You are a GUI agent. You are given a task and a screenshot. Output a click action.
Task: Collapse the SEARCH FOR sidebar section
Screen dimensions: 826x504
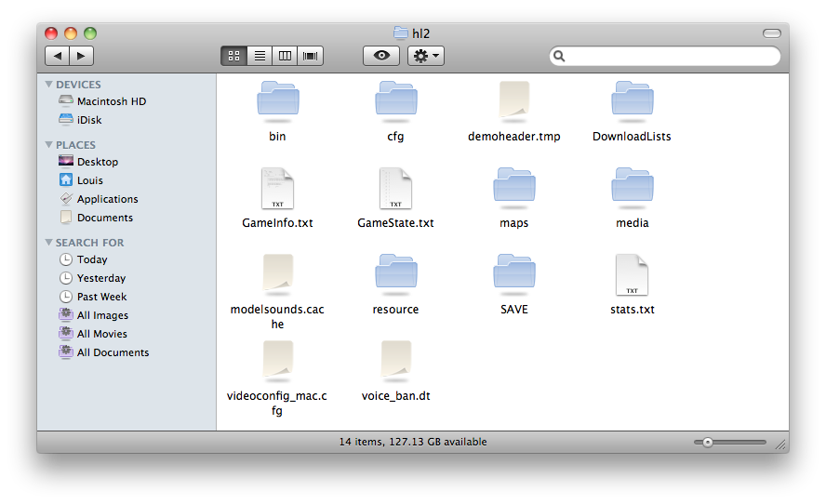[49, 243]
